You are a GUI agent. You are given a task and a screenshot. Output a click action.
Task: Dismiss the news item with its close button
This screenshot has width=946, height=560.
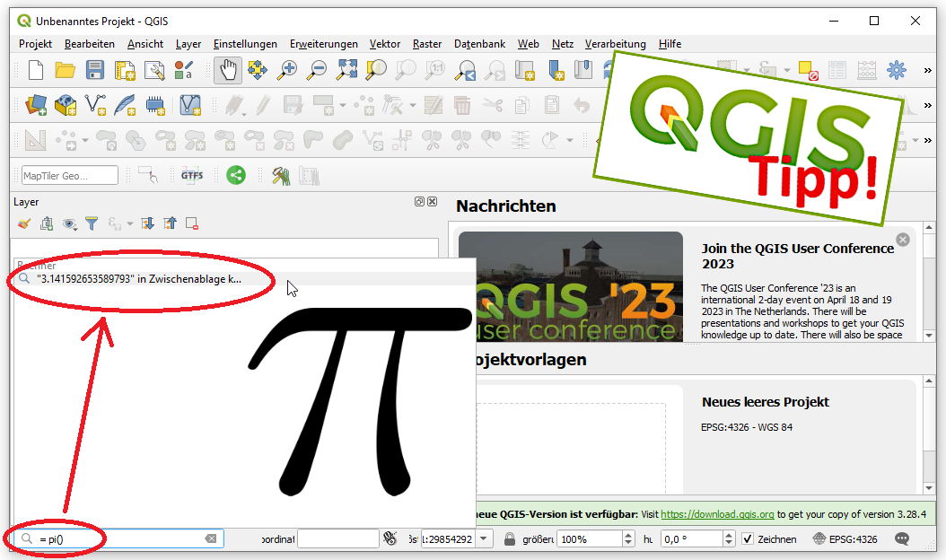click(903, 240)
